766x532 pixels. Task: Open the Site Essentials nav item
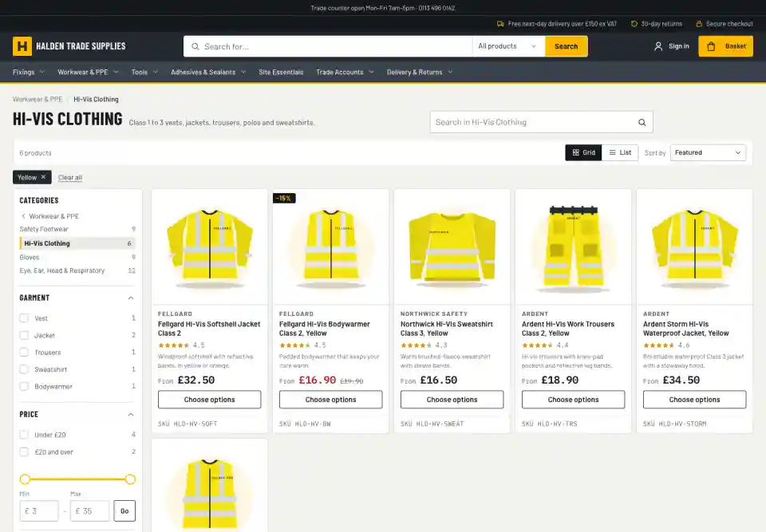click(281, 73)
